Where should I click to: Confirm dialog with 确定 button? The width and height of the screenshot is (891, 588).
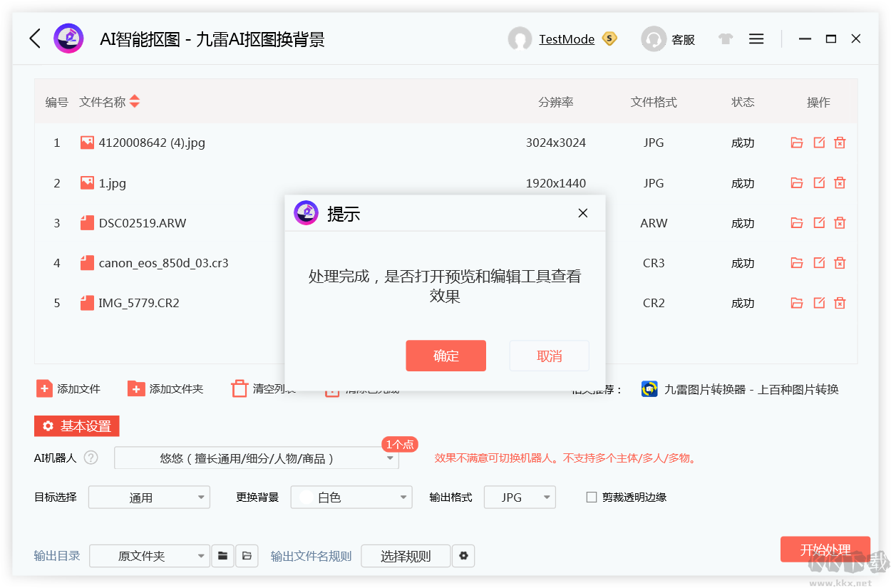pyautogui.click(x=446, y=356)
